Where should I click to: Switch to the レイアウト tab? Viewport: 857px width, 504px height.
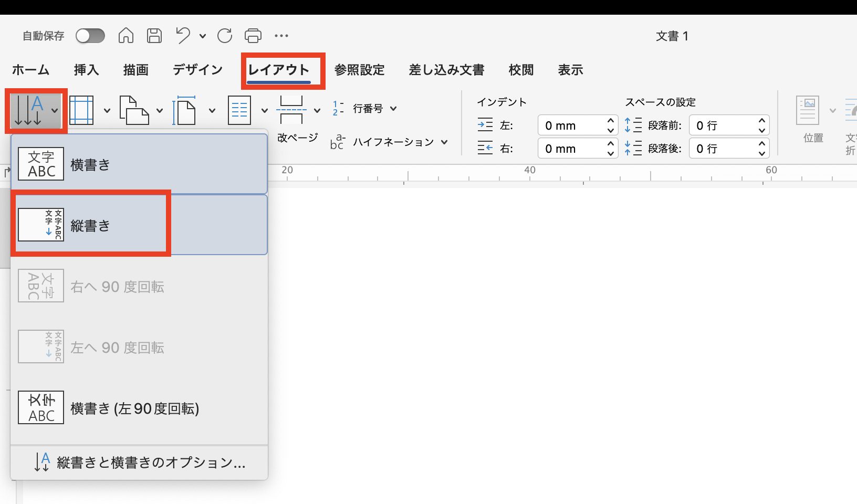point(279,70)
